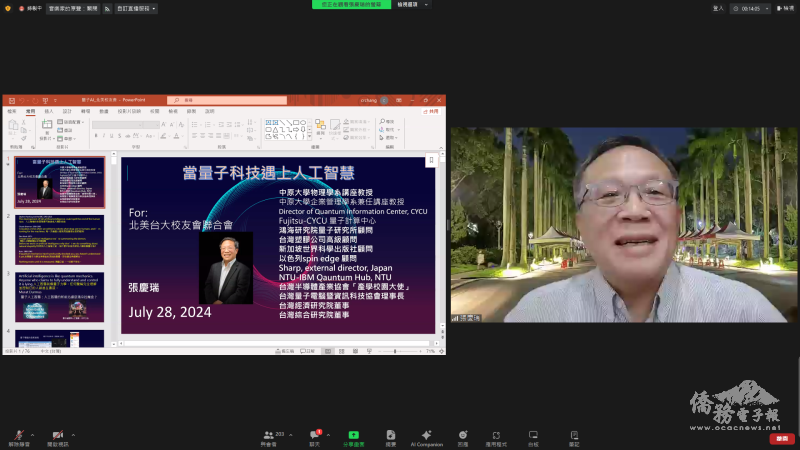
Task: Click PowerPoint Redo/Repeat icon
Action: (35, 101)
